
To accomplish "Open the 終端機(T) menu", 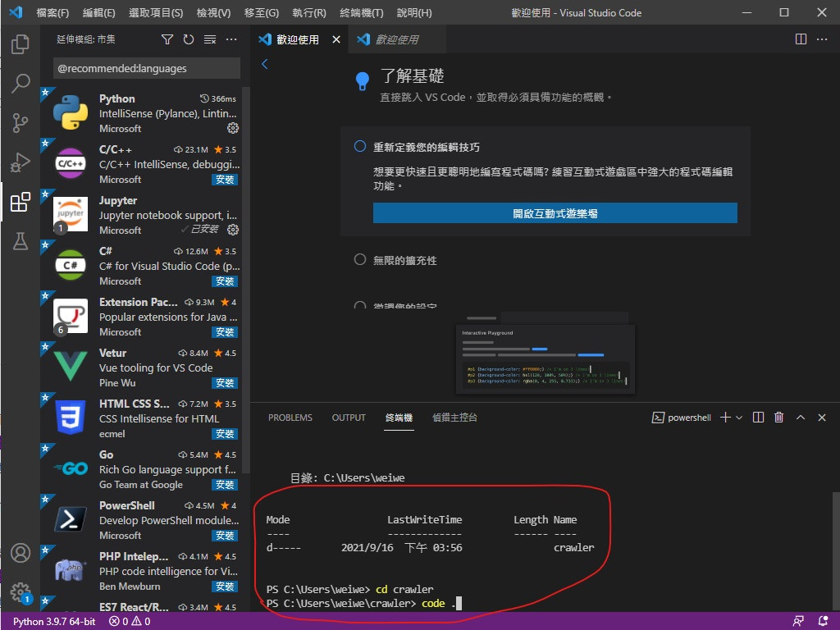I will click(362, 12).
